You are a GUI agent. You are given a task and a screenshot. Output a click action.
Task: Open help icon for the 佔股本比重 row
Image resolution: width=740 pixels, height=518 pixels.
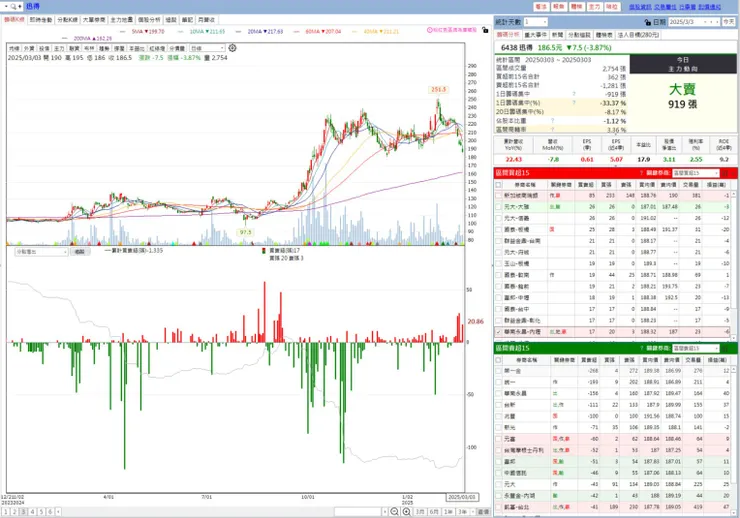(552, 121)
